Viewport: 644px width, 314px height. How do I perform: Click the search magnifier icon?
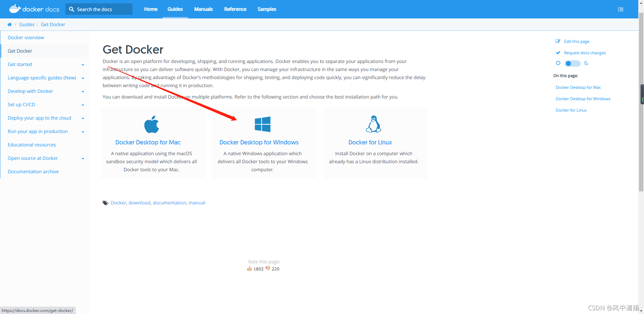point(71,9)
